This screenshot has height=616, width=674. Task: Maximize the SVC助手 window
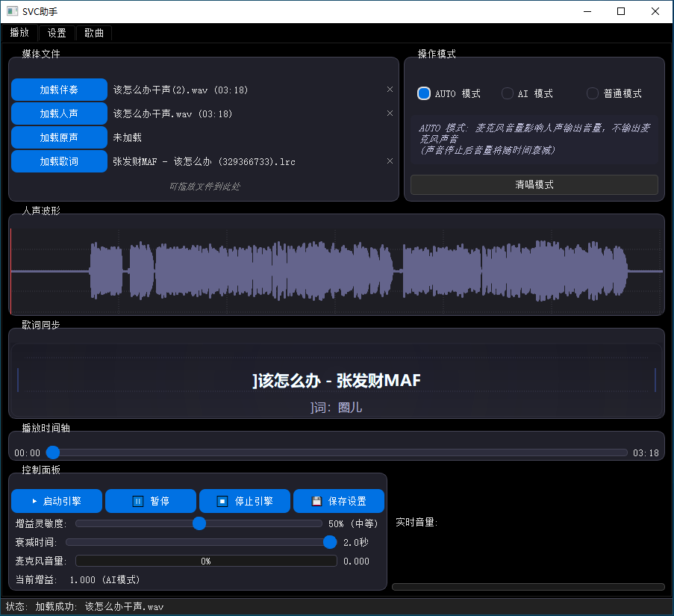(x=621, y=11)
